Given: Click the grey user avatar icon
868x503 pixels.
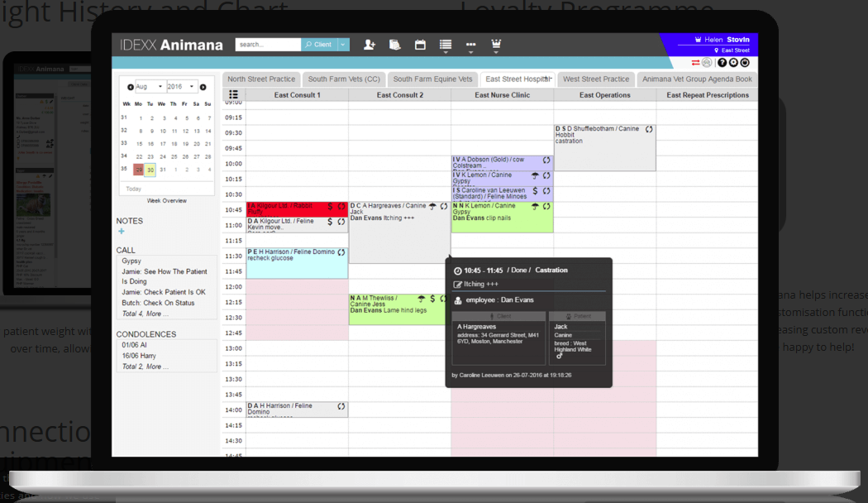Looking at the screenshot, I should click(707, 63).
